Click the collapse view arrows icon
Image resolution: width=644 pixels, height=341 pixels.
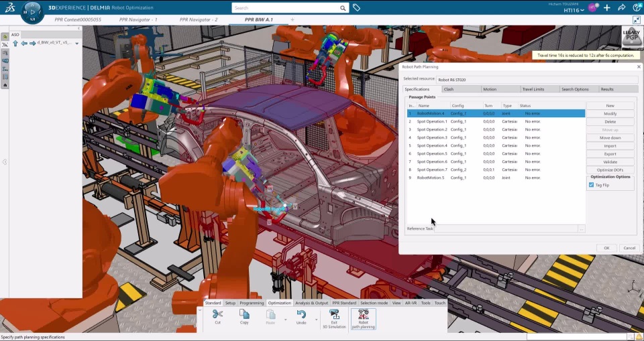coord(637,19)
